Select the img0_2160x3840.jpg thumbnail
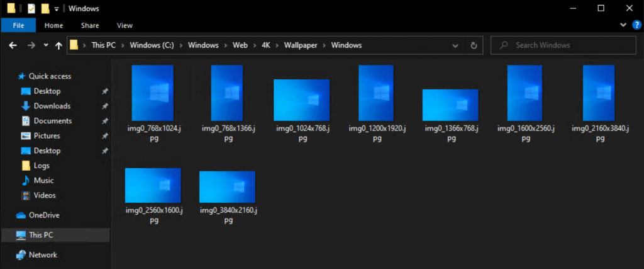Screen dimensions: 644x269 [x=599, y=93]
